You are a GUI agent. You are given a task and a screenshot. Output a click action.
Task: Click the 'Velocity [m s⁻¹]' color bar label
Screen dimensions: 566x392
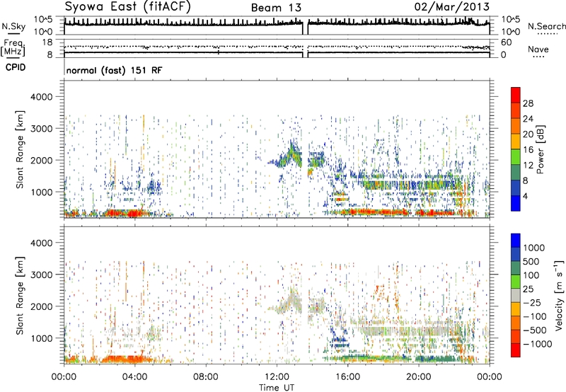[559, 295]
